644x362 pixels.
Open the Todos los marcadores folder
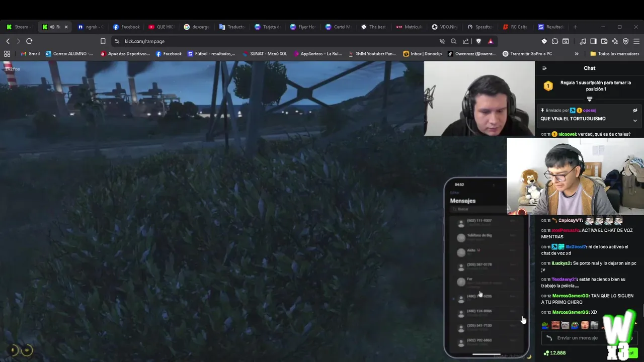[x=614, y=54]
